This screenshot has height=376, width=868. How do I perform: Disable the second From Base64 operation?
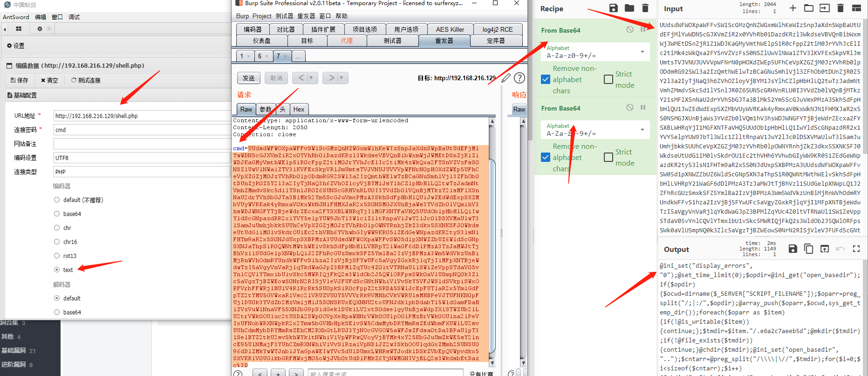click(630, 107)
